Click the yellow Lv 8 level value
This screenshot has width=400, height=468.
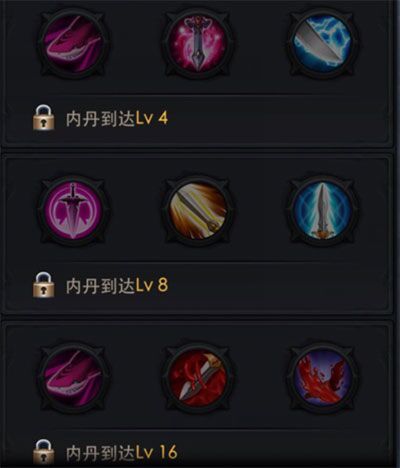(152, 286)
